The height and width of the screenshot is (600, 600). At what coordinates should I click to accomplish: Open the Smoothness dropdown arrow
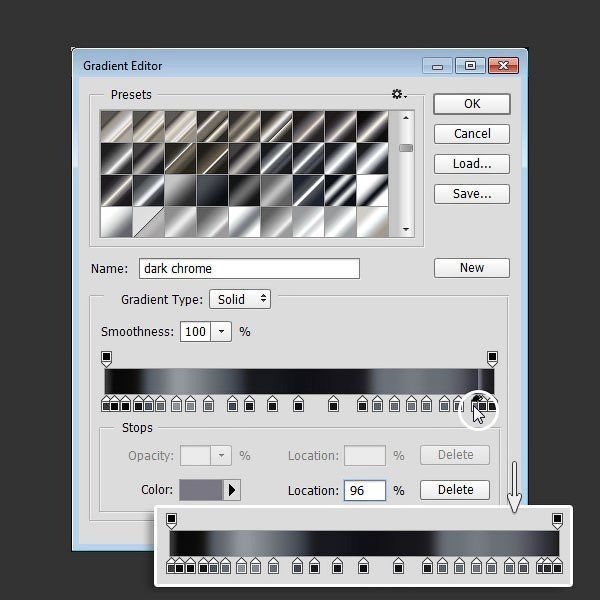coord(221,331)
